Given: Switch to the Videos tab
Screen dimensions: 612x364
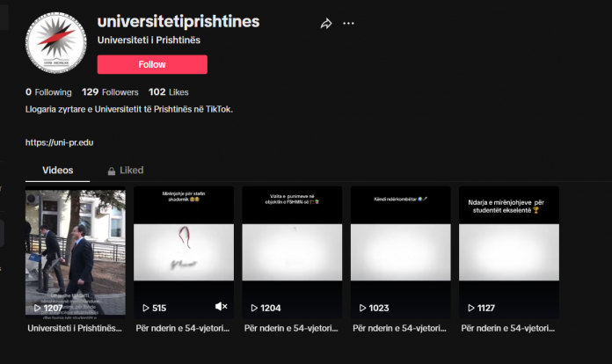Looking at the screenshot, I should 57,171.
